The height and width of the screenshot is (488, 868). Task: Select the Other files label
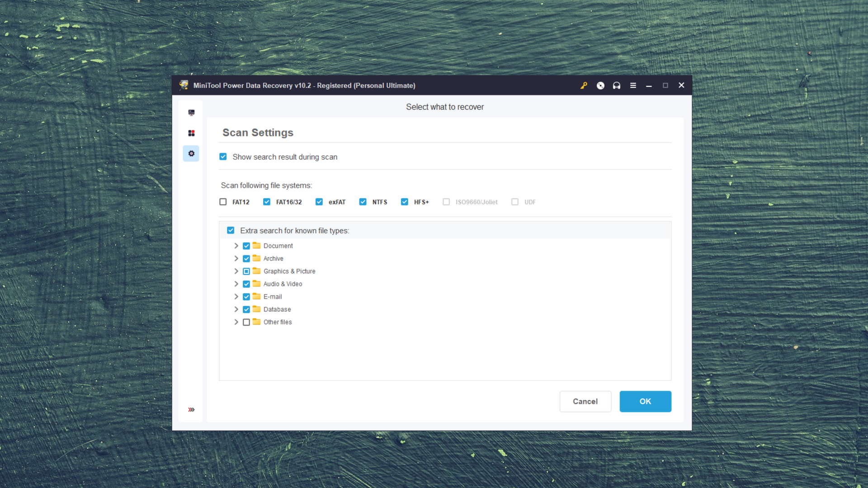pos(278,322)
